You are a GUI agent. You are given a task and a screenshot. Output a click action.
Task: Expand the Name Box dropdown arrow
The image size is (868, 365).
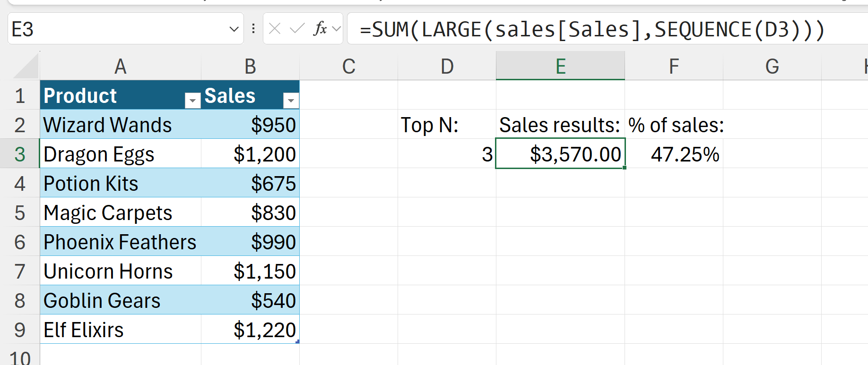[x=234, y=29]
